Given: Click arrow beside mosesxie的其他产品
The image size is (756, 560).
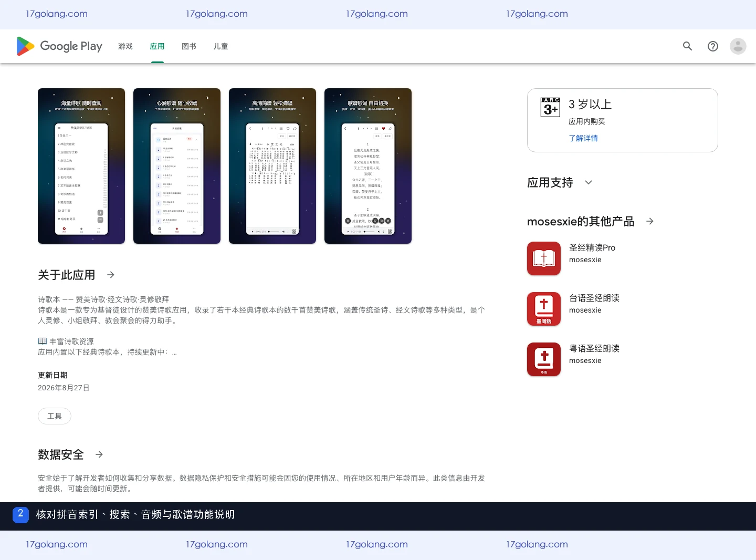Looking at the screenshot, I should point(650,221).
